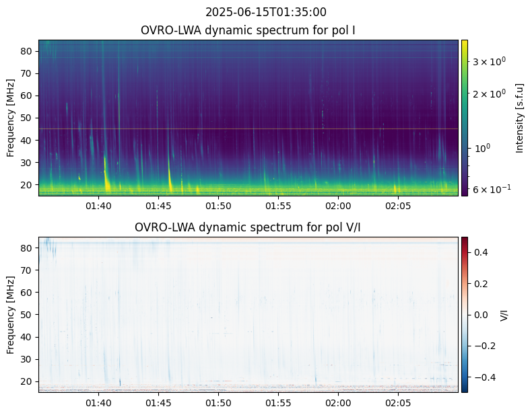Click the Intensity [s.f.u] colorbar label

(x=519, y=118)
